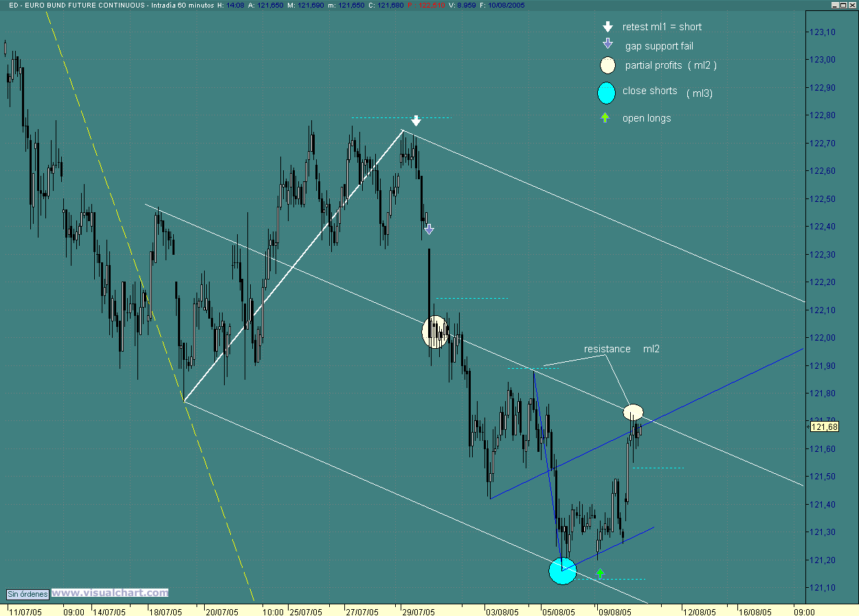Screen dimensions: 859x616
Task: Click the chart title 'EURO BUND FUTURE CONTINUOUS'
Action: point(84,5)
